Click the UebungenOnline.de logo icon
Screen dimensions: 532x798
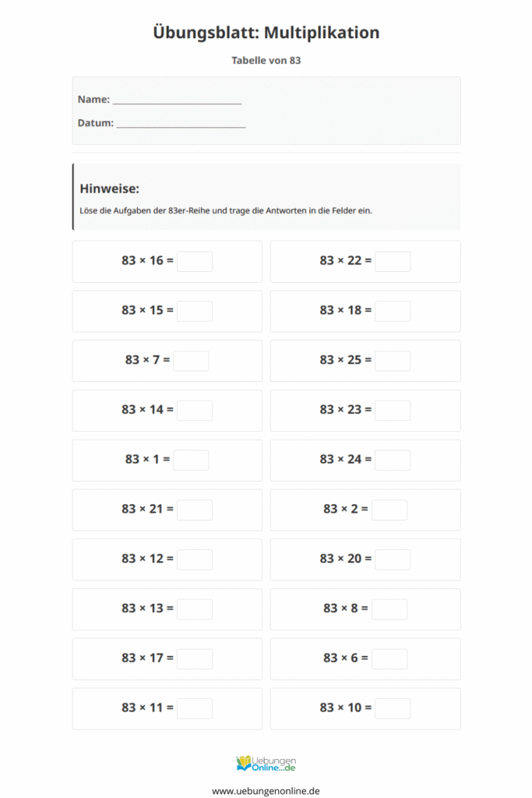245,763
